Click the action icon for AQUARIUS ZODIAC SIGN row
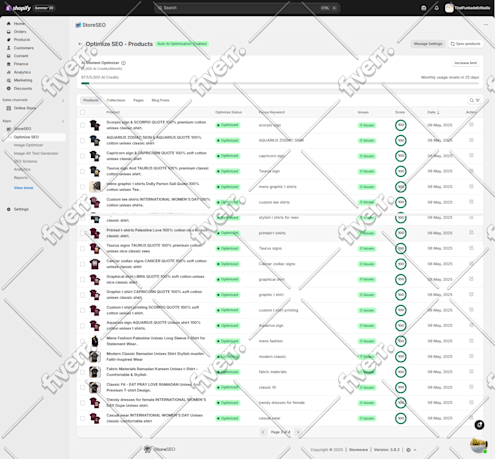Screen dimensions: 495x459 (x=471, y=140)
